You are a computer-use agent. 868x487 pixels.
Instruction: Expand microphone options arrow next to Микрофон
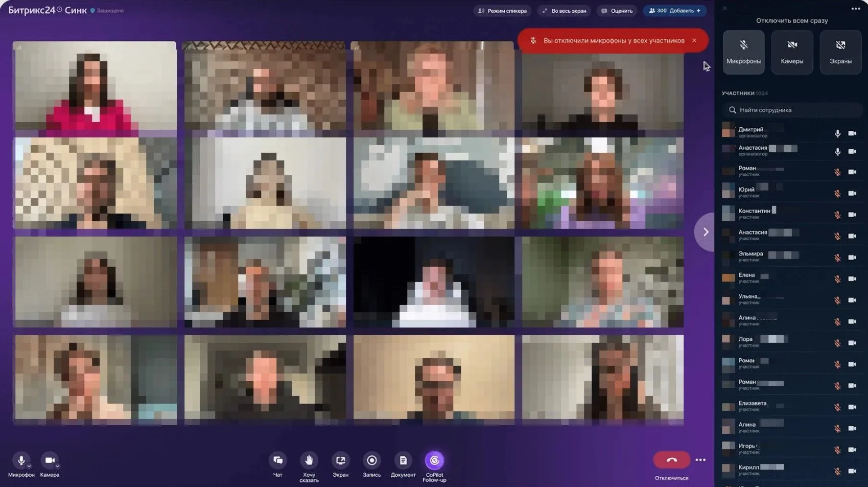[29, 467]
